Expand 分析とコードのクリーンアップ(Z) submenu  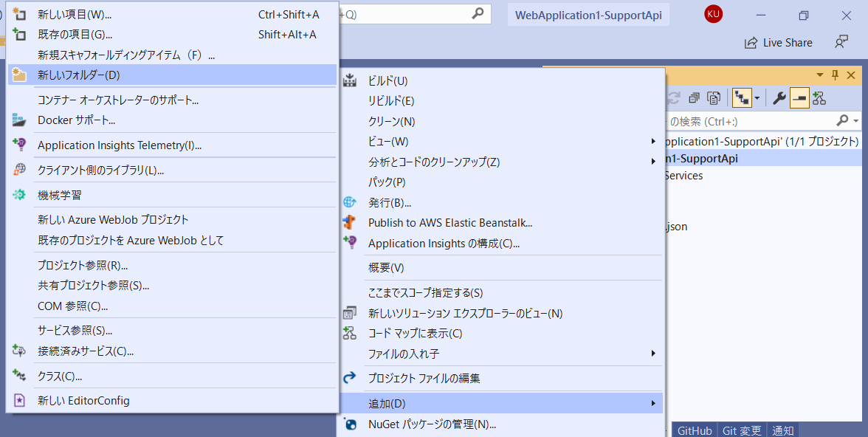coord(653,162)
